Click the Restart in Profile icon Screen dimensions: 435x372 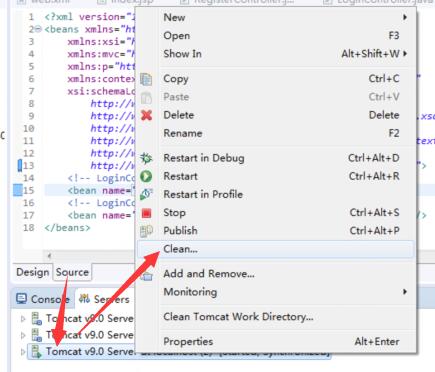point(146,194)
